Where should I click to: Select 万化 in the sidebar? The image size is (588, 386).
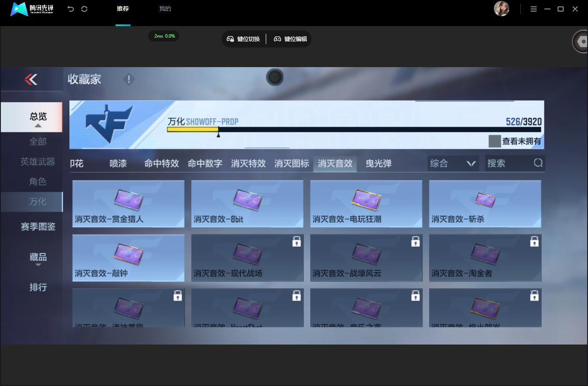coord(32,202)
